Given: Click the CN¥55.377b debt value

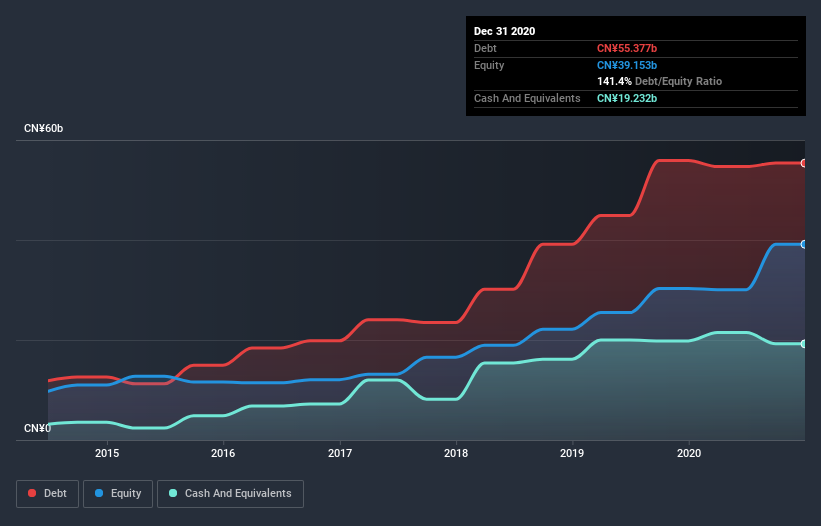Looking at the screenshot, I should [x=627, y=48].
